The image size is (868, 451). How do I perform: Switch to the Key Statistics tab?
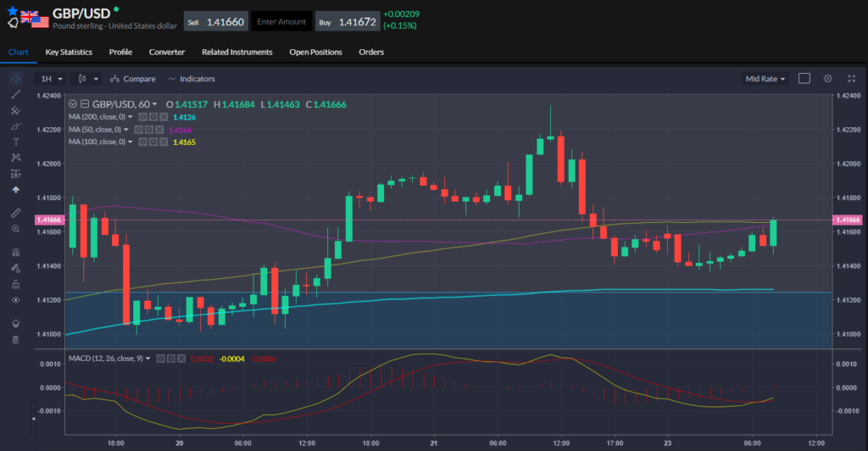69,52
